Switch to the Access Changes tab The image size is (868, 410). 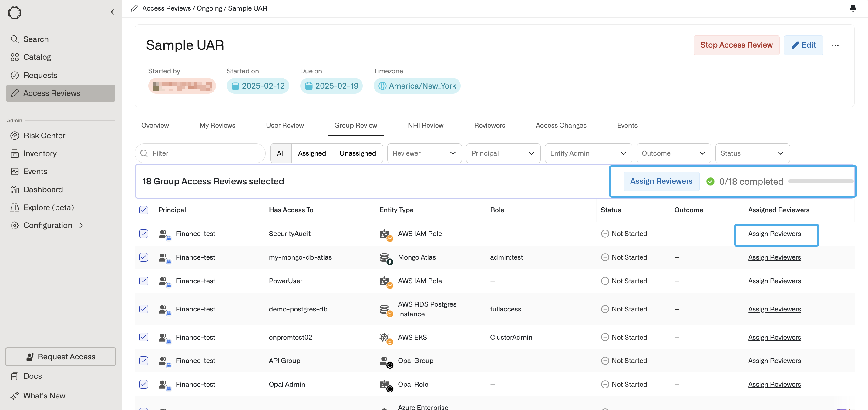[561, 125]
